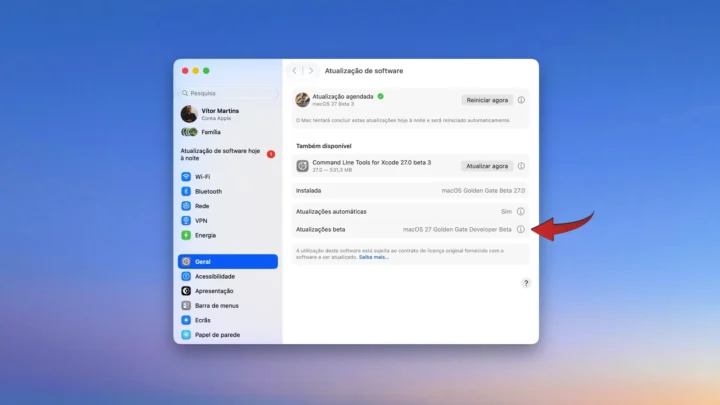Minimize window with yellow button
720x405 pixels.
196,71
